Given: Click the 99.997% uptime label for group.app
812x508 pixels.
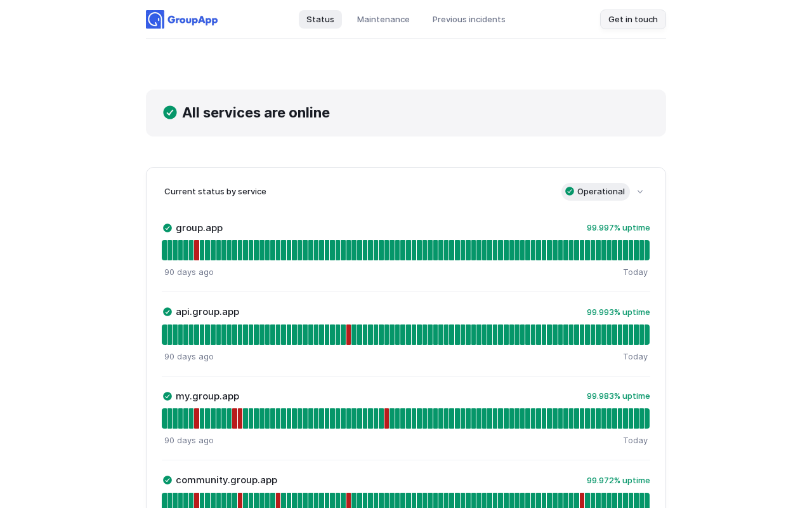Looking at the screenshot, I should pyautogui.click(x=618, y=228).
